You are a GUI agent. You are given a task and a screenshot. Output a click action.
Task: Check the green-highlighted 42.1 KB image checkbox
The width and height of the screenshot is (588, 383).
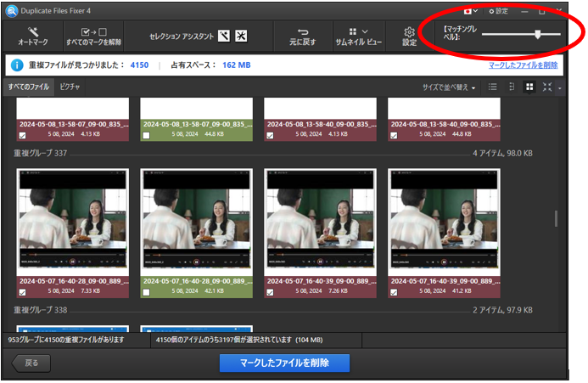147,292
